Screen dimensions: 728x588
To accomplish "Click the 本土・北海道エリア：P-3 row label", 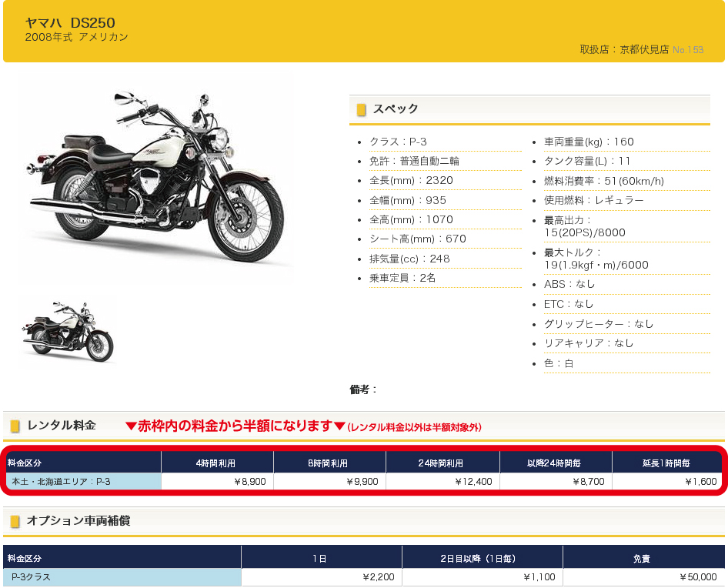I will [x=84, y=482].
